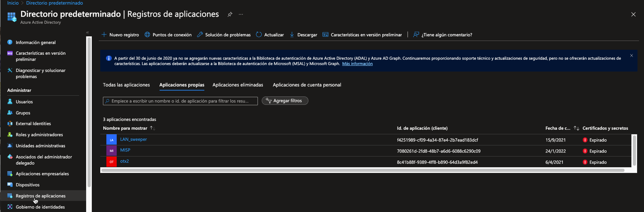
Task: Pin the page using the pin icon
Action: click(230, 15)
